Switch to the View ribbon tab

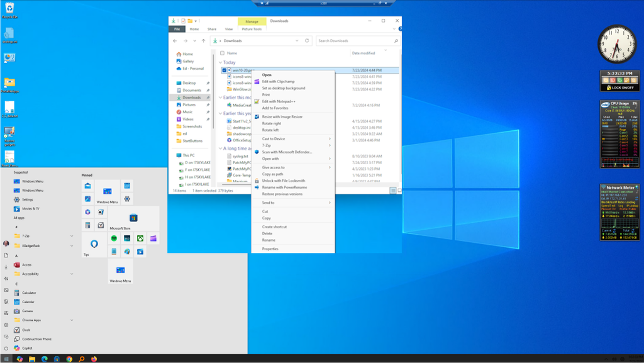pos(229,29)
